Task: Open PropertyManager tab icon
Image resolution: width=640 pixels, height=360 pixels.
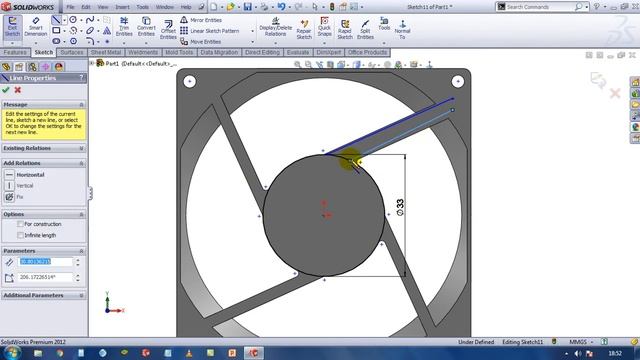Action: [19, 67]
